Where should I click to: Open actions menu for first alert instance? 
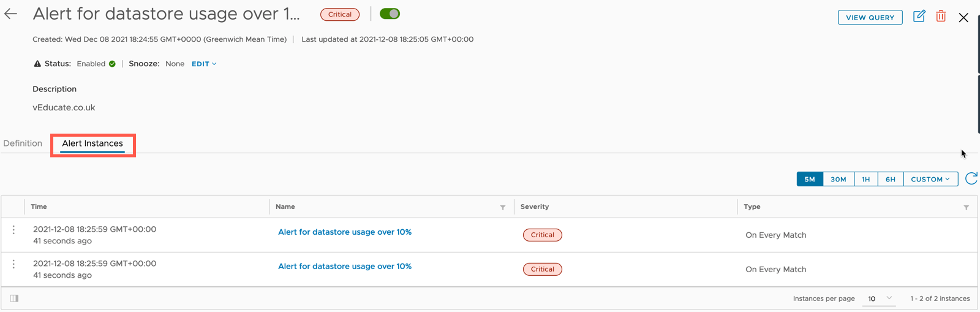click(13, 230)
